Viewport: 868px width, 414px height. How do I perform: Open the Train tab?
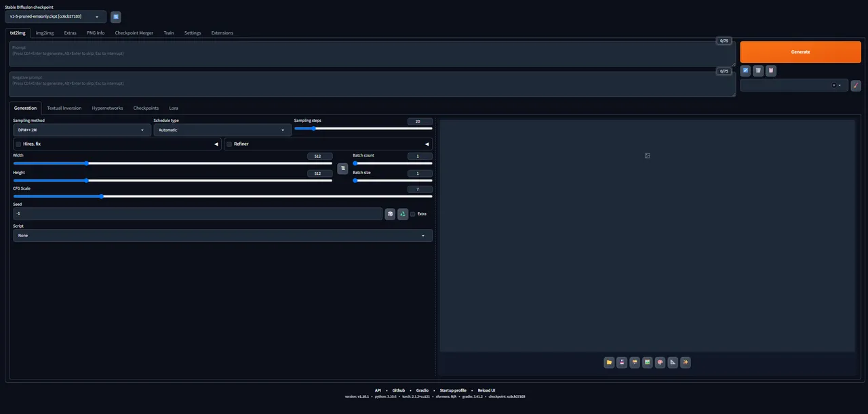169,33
